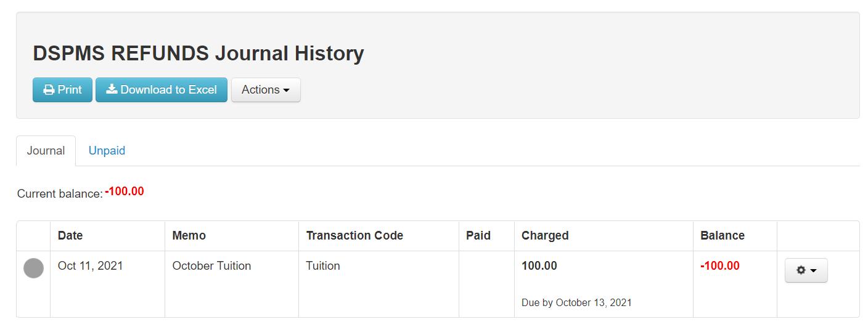This screenshot has width=868, height=335.
Task: Click the printer icon on Print button
Action: click(49, 90)
